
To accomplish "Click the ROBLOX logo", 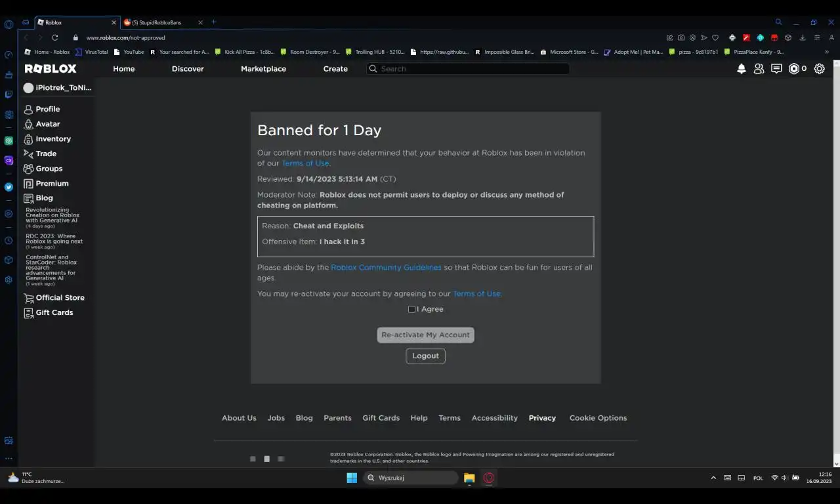I will (x=51, y=68).
